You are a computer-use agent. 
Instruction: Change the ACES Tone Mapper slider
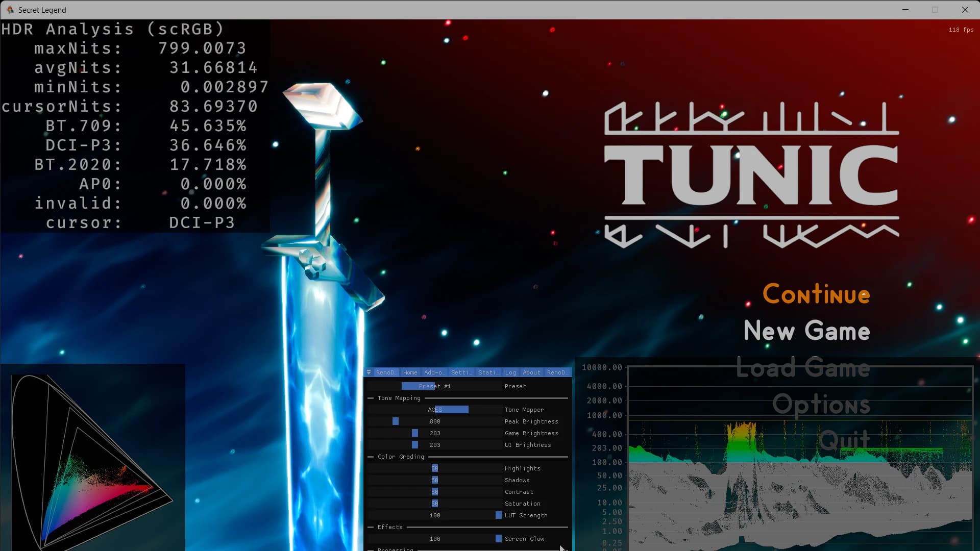(435, 410)
